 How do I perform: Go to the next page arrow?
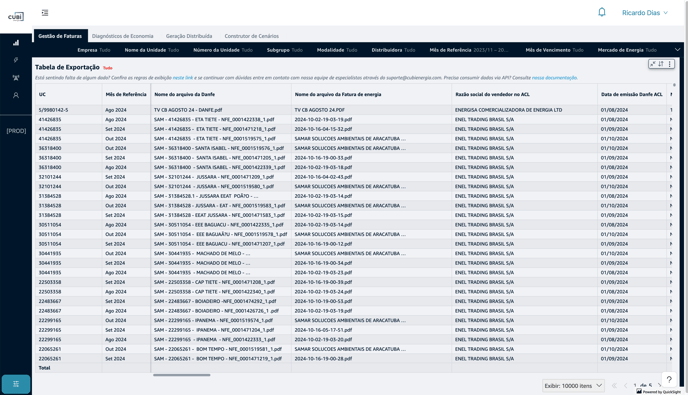click(x=659, y=385)
